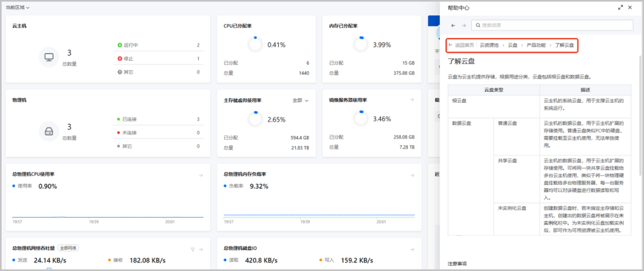Open the 全部 dropdown for 主存储虚拟使用率
Screen dimensions: 644x271
tap(301, 100)
